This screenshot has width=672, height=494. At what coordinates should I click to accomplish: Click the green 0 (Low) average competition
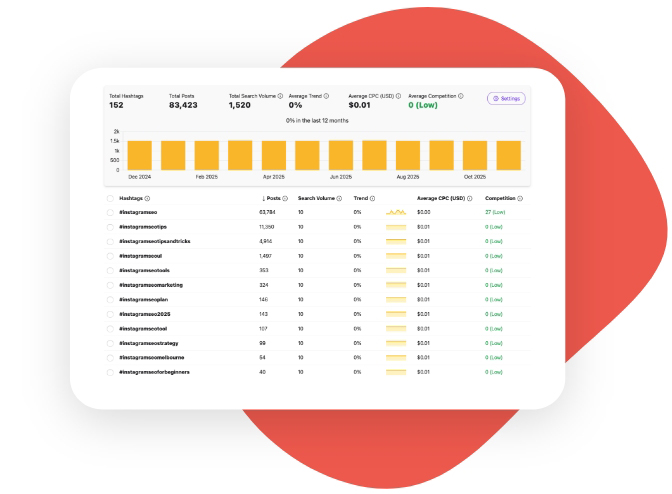pos(423,105)
